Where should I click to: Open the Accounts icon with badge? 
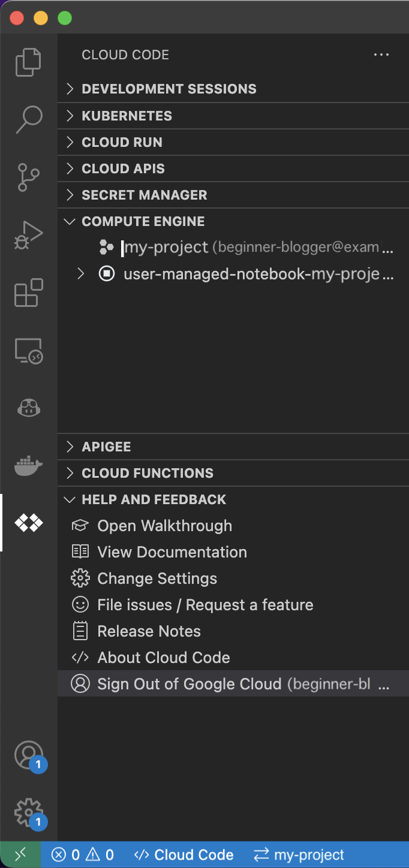pyautogui.click(x=28, y=755)
